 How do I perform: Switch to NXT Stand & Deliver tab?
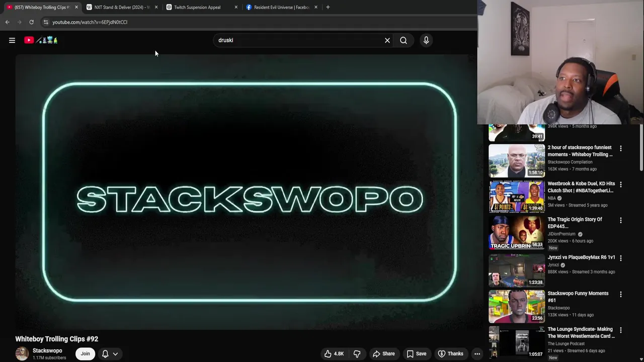point(121,7)
